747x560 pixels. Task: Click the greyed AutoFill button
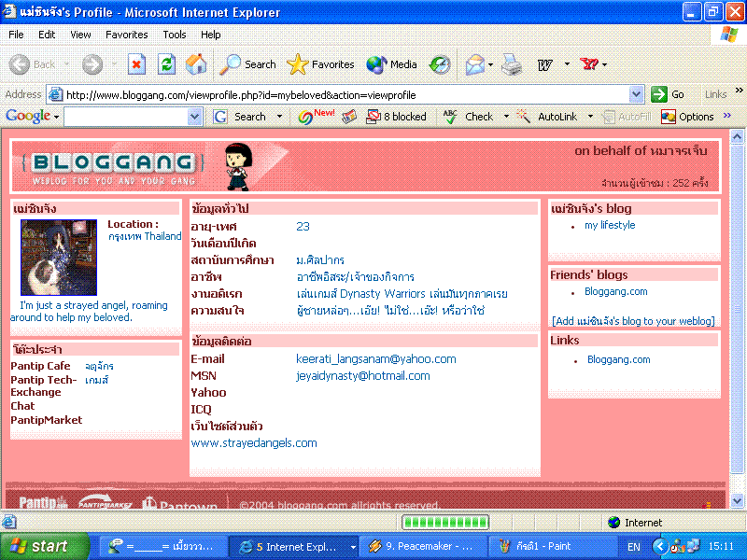pos(627,117)
